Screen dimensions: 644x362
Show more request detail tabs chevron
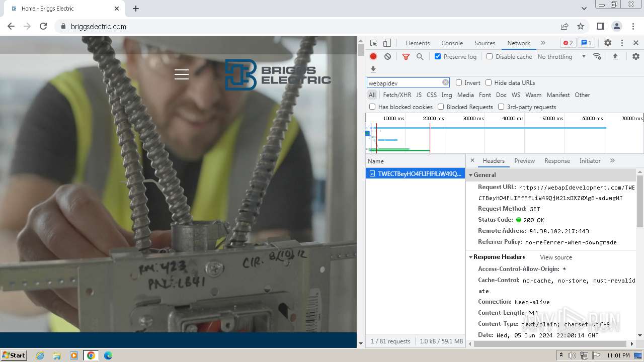click(612, 160)
